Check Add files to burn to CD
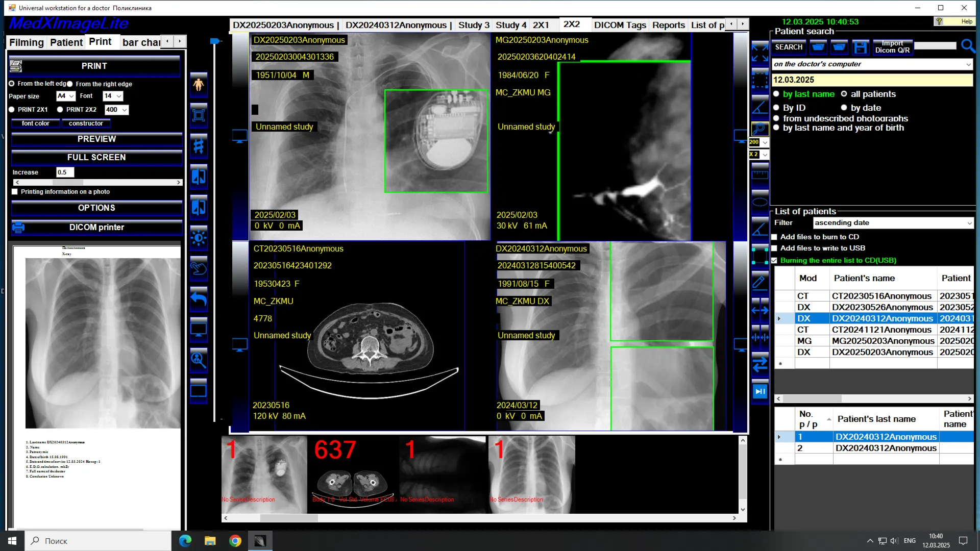980x551 pixels. pyautogui.click(x=774, y=237)
